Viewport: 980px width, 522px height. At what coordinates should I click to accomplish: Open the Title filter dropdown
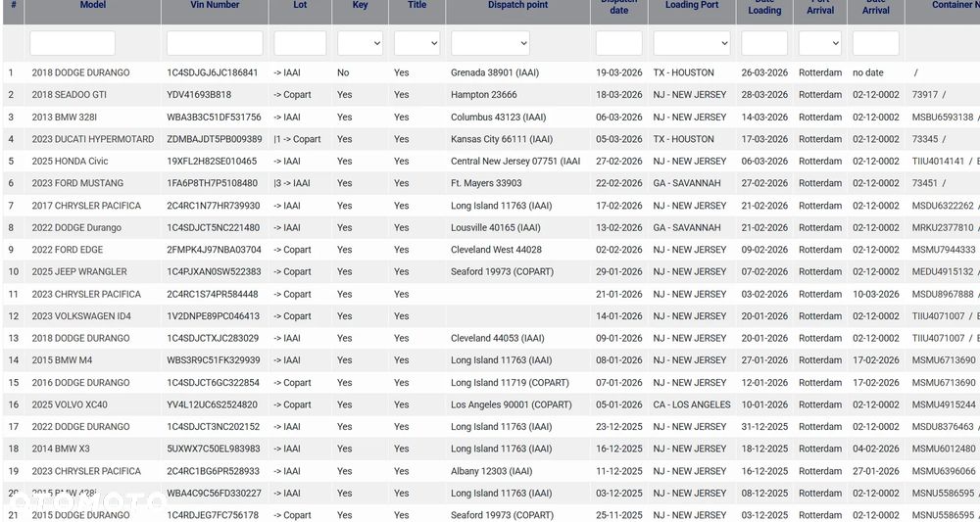coord(416,43)
